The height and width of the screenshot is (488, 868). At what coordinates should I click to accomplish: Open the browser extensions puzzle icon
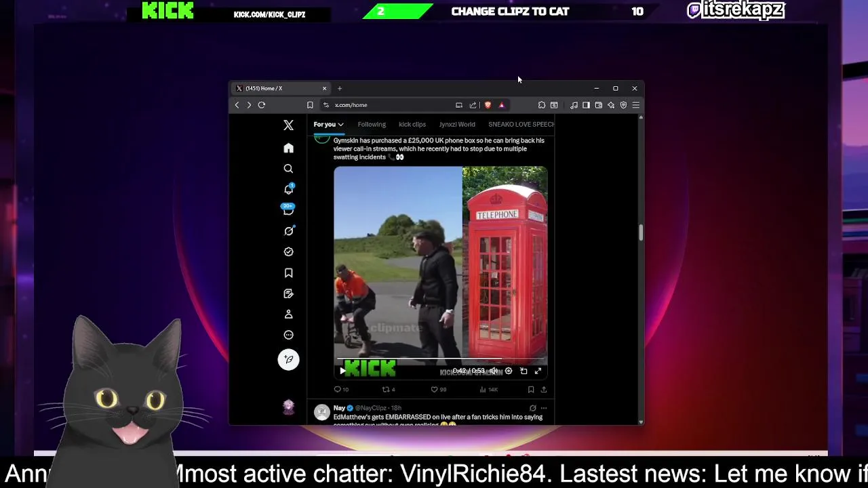click(542, 105)
